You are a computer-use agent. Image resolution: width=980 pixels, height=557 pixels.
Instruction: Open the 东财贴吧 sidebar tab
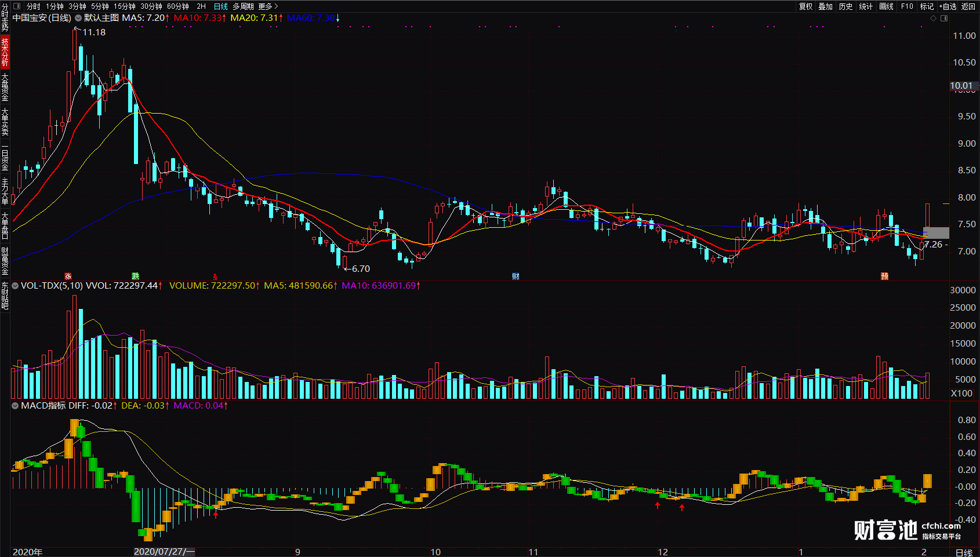(x=5, y=296)
